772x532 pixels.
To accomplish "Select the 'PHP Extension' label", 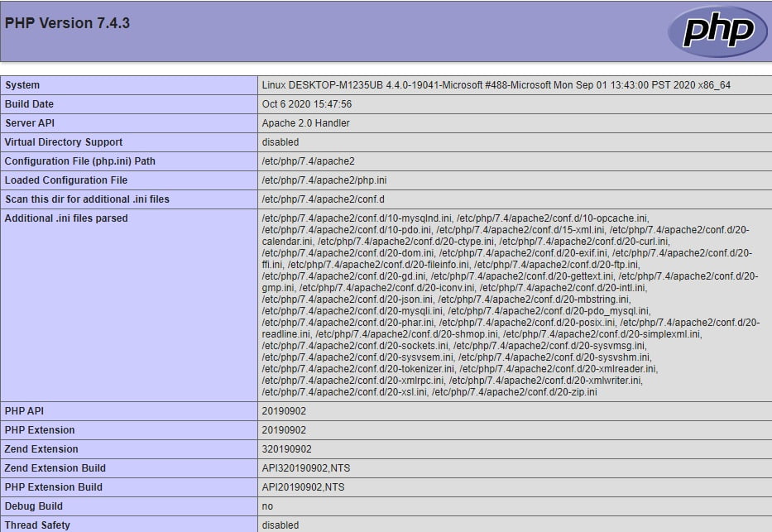I will (40, 430).
